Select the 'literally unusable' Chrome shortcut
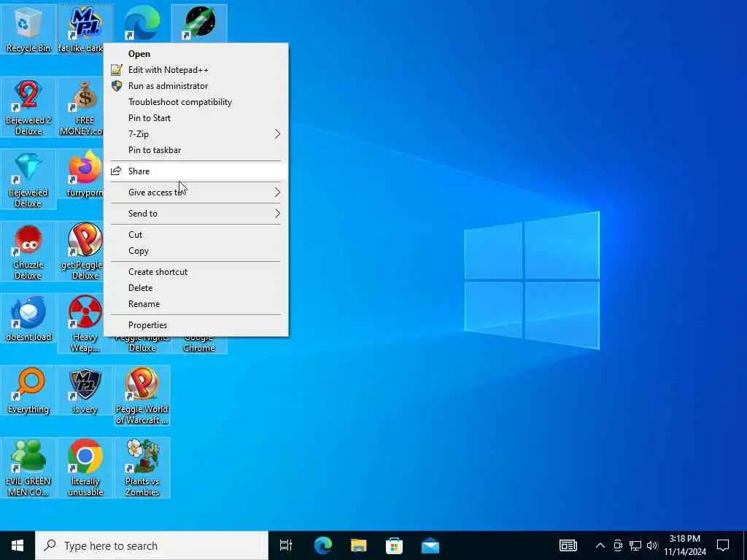The width and height of the screenshot is (747, 560). [x=85, y=468]
